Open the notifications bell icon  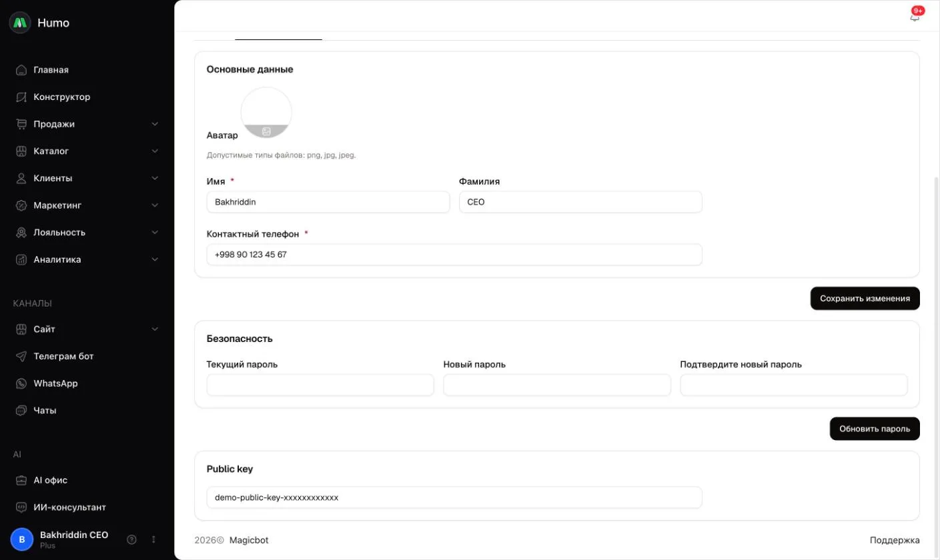pyautogui.click(x=915, y=16)
